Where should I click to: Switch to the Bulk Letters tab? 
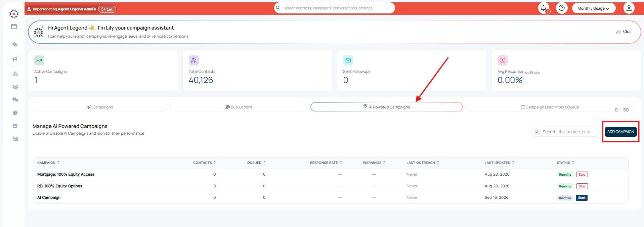coord(239,107)
